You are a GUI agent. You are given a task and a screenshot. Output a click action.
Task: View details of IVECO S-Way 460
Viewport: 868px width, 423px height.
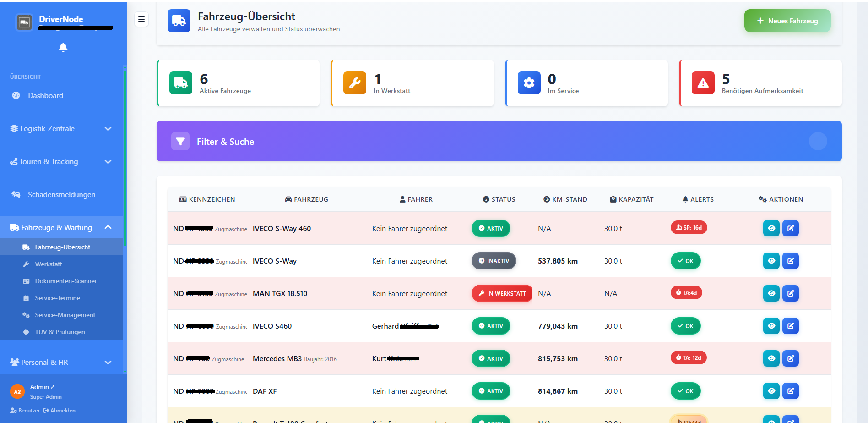[x=771, y=228]
